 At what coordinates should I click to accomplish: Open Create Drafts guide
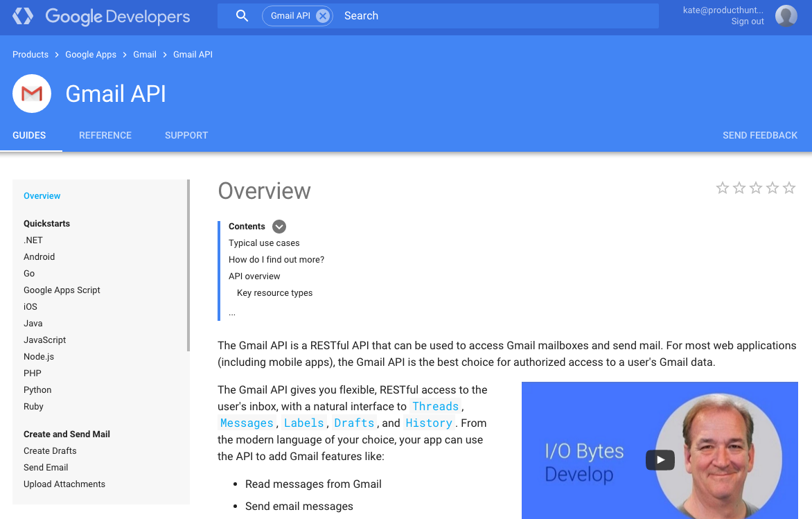[x=50, y=450]
